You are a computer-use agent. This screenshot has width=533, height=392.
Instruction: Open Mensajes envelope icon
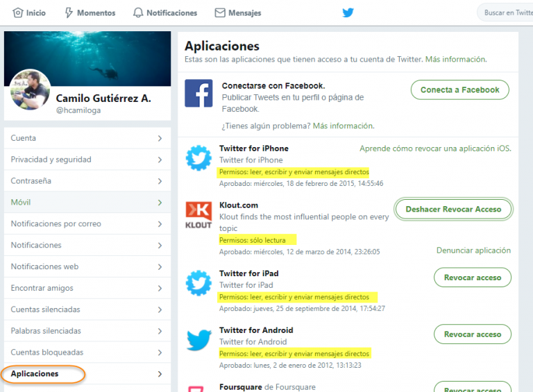(x=220, y=12)
